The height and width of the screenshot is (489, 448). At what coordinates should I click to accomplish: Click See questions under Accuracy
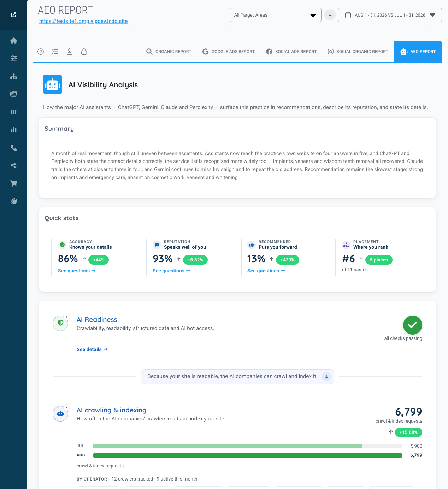(x=77, y=271)
